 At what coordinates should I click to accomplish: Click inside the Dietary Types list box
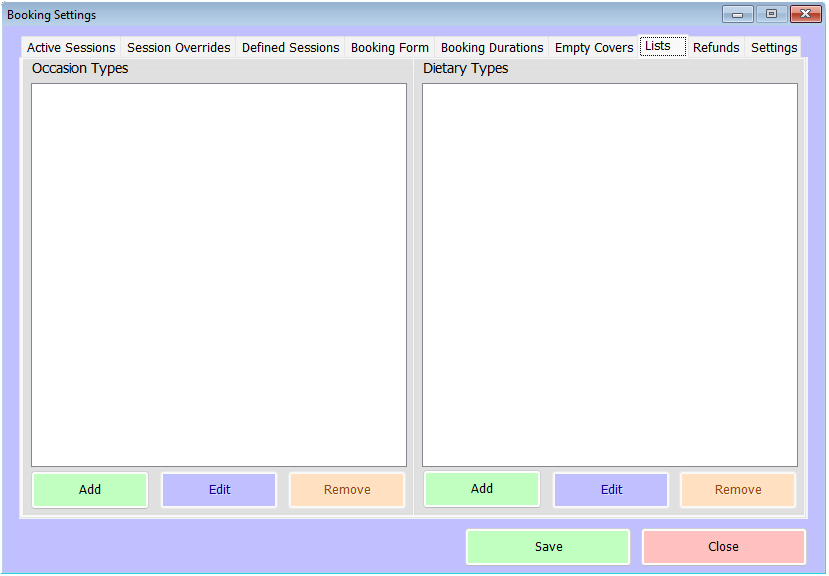pos(609,275)
